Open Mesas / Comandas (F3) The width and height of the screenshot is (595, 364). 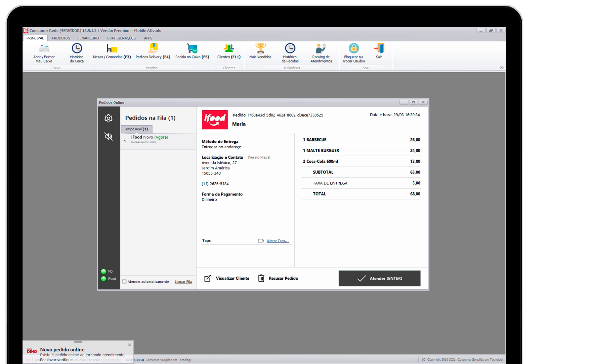click(112, 51)
